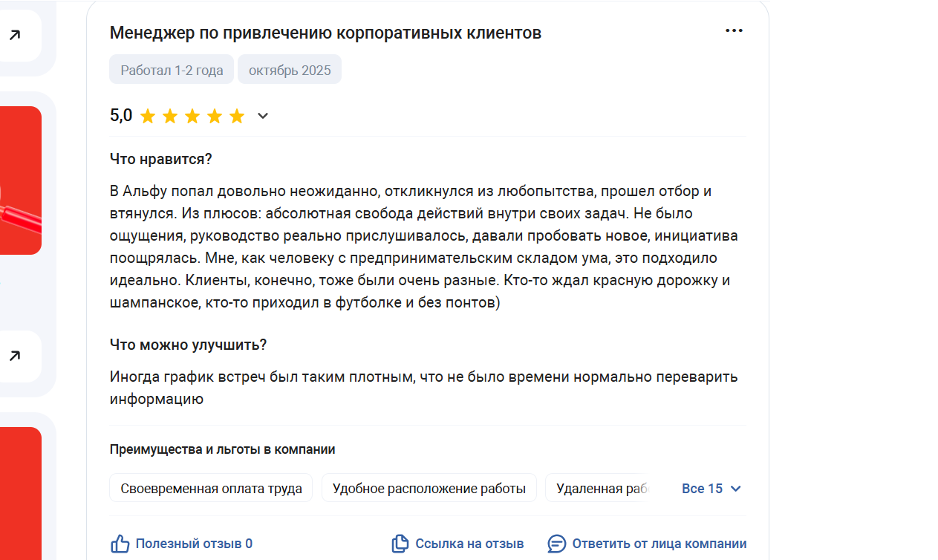938x560 pixels.
Task: Mark review as helpful (Полезный отзыв)
Action: coord(194,544)
